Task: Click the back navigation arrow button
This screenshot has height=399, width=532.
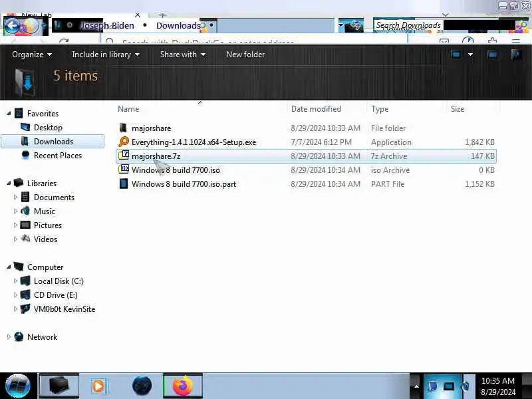Action: point(13,26)
